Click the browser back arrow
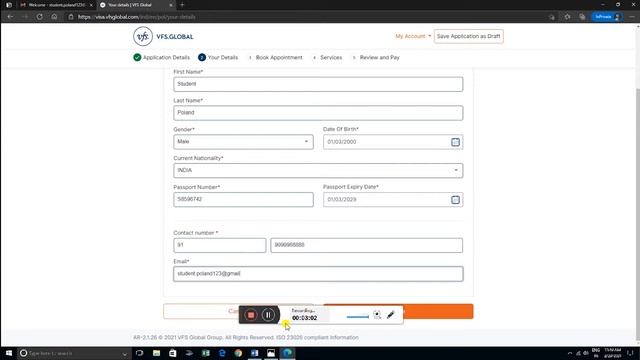 (10, 17)
